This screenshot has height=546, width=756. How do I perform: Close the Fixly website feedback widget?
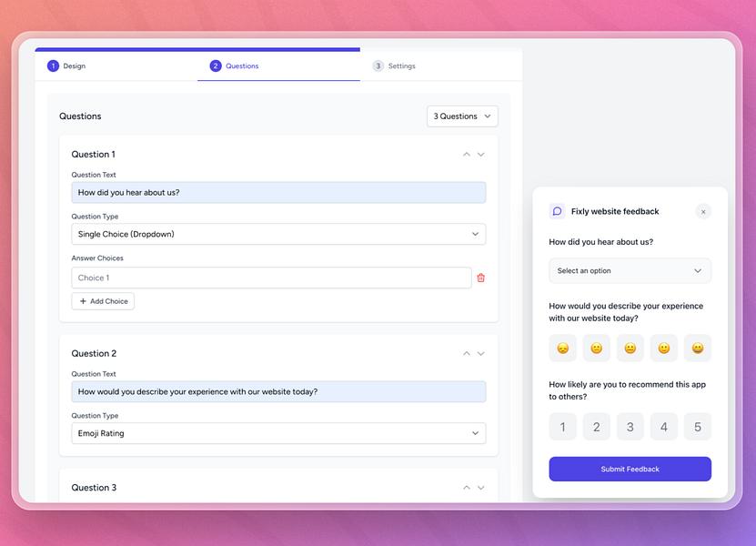[x=703, y=212]
